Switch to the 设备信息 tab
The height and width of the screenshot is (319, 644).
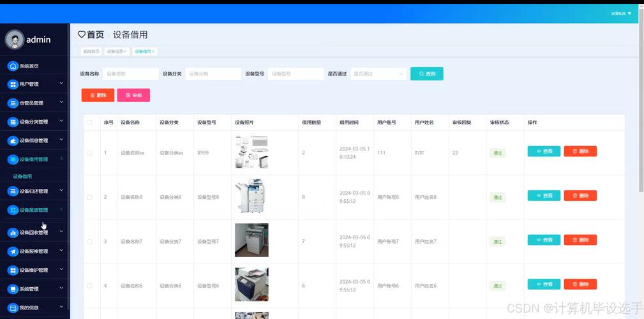pos(117,51)
